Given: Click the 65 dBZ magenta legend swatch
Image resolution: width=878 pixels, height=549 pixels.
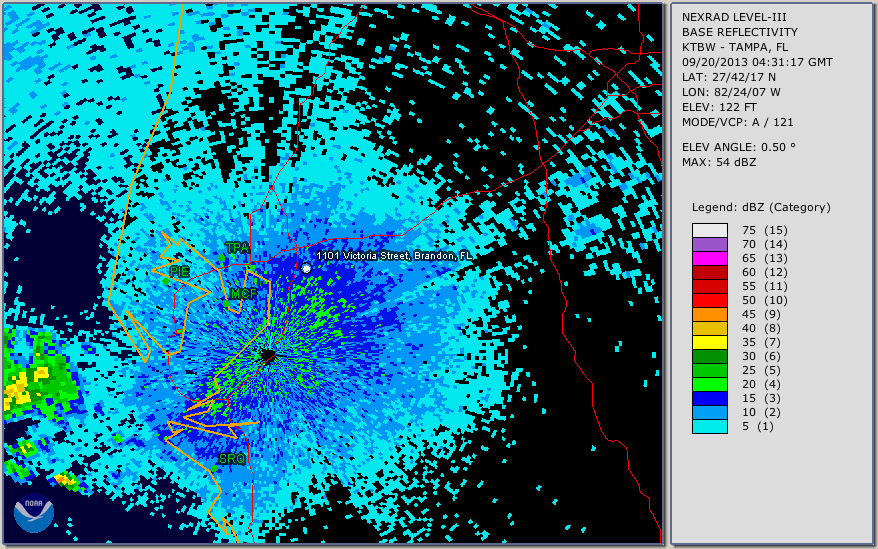Looking at the screenshot, I should point(709,258).
